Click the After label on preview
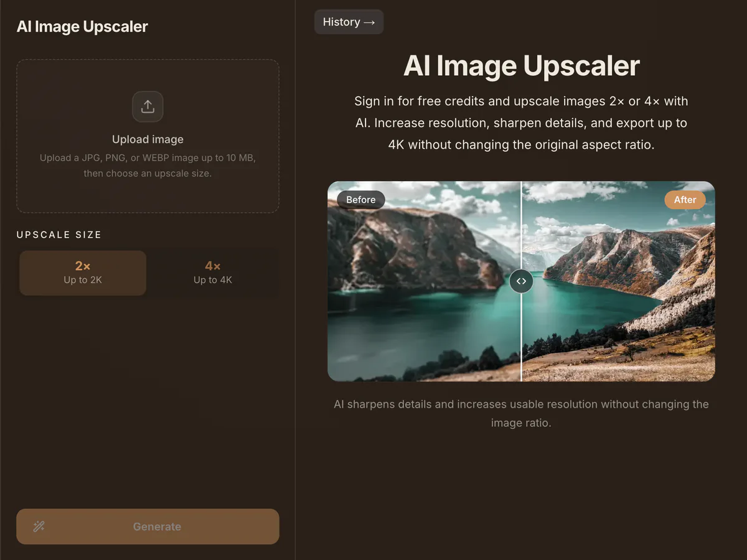The image size is (747, 560). pyautogui.click(x=685, y=200)
